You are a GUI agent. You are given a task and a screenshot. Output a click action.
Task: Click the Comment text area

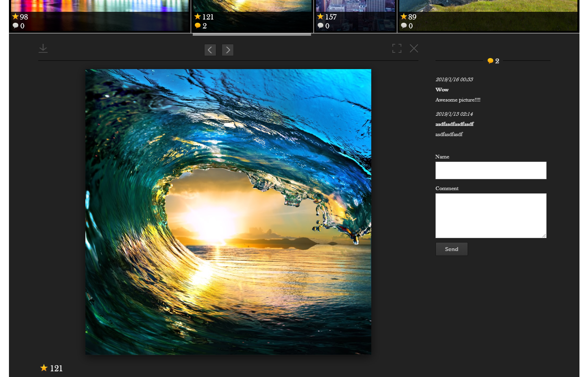pyautogui.click(x=491, y=216)
